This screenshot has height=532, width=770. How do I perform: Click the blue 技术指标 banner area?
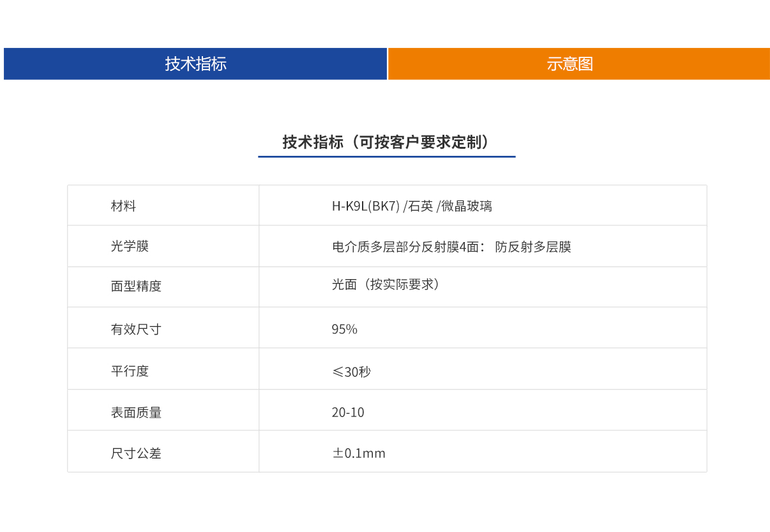point(195,64)
